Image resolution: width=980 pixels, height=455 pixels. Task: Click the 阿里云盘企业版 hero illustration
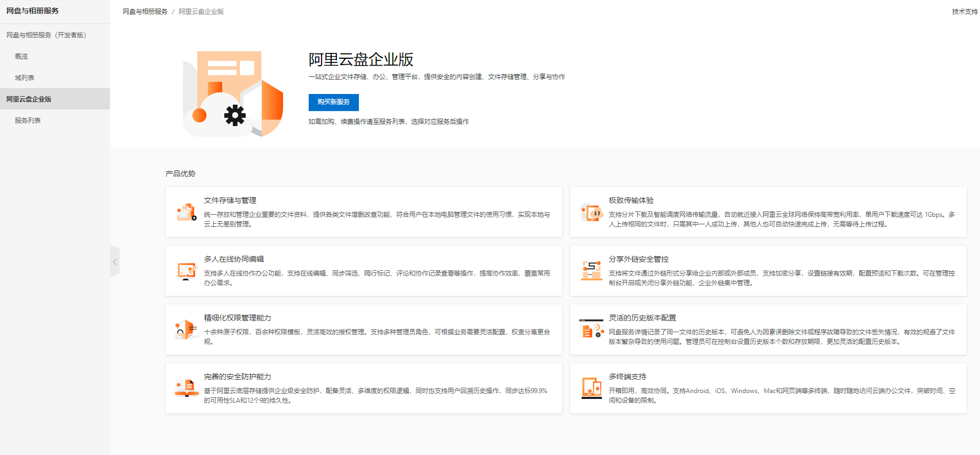point(233,94)
